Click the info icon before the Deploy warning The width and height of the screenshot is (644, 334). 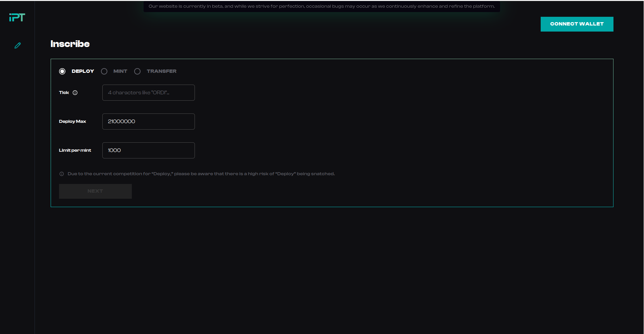coord(62,174)
